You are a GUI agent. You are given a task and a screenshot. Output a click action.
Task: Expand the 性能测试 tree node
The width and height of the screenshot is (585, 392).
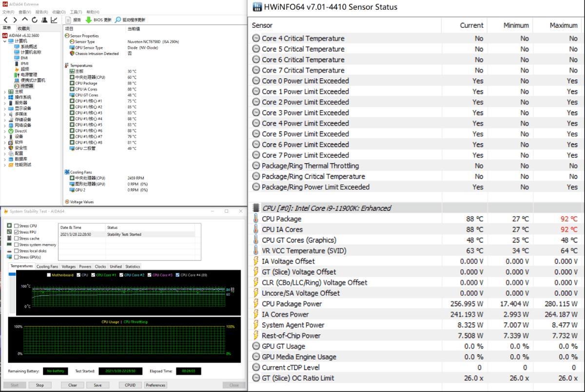point(4,165)
